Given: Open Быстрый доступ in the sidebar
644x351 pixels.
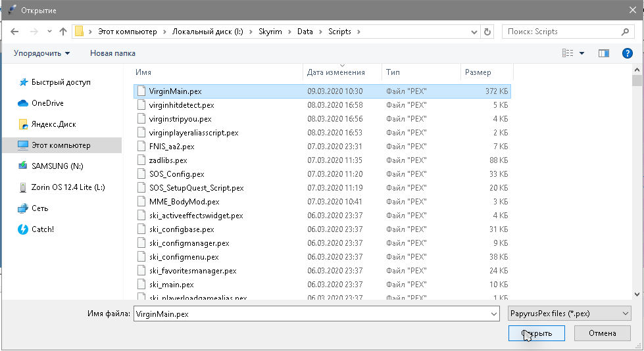Looking at the screenshot, I should [61, 82].
